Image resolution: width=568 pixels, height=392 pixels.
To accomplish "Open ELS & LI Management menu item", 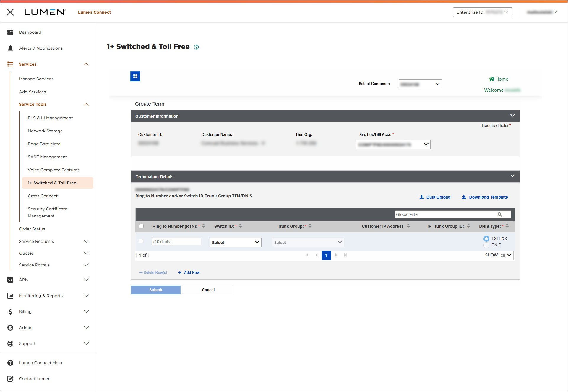I will 50,118.
